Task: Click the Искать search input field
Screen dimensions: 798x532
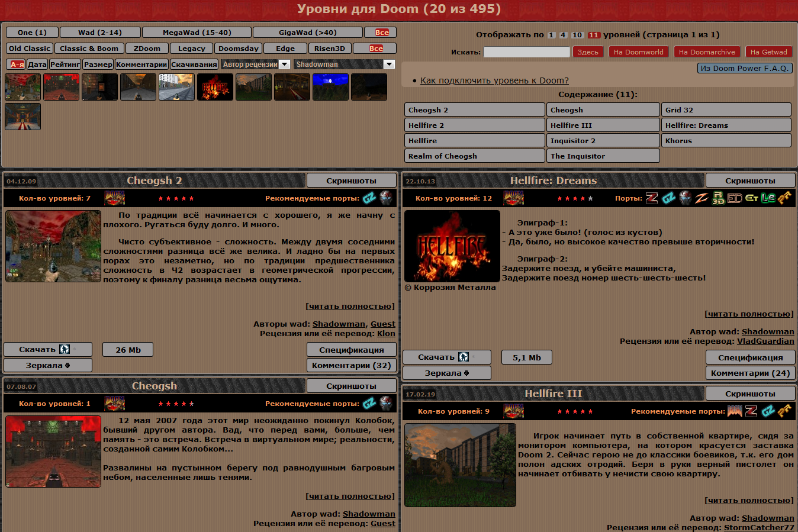Action: click(x=527, y=52)
